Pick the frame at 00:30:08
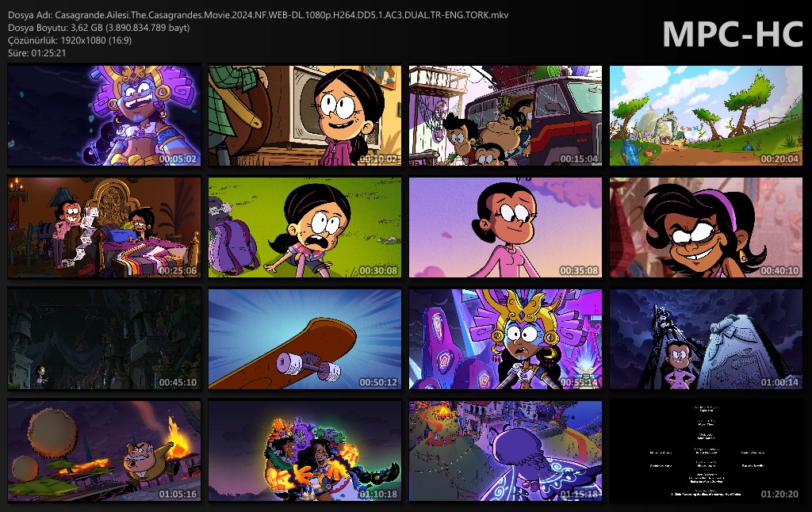This screenshot has height=512, width=812. 304,227
